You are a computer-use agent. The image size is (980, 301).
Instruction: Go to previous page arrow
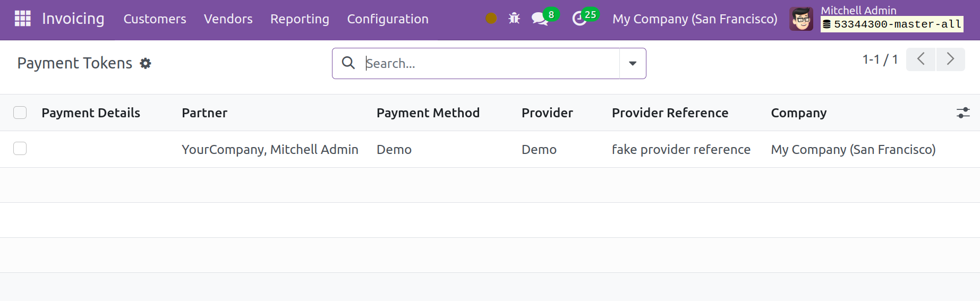921,59
